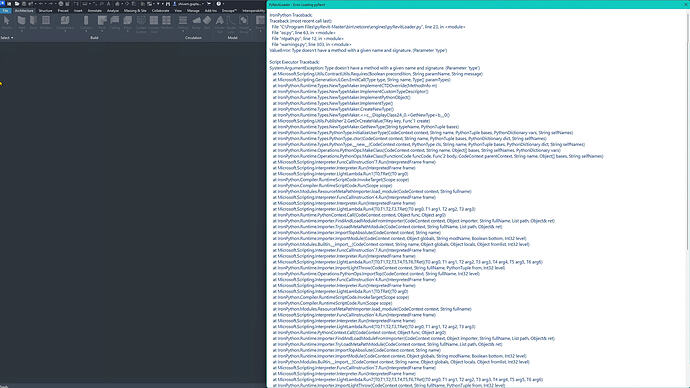Open the signed-in user account dropdown
This screenshot has height=388, width=690.
click(x=189, y=4)
